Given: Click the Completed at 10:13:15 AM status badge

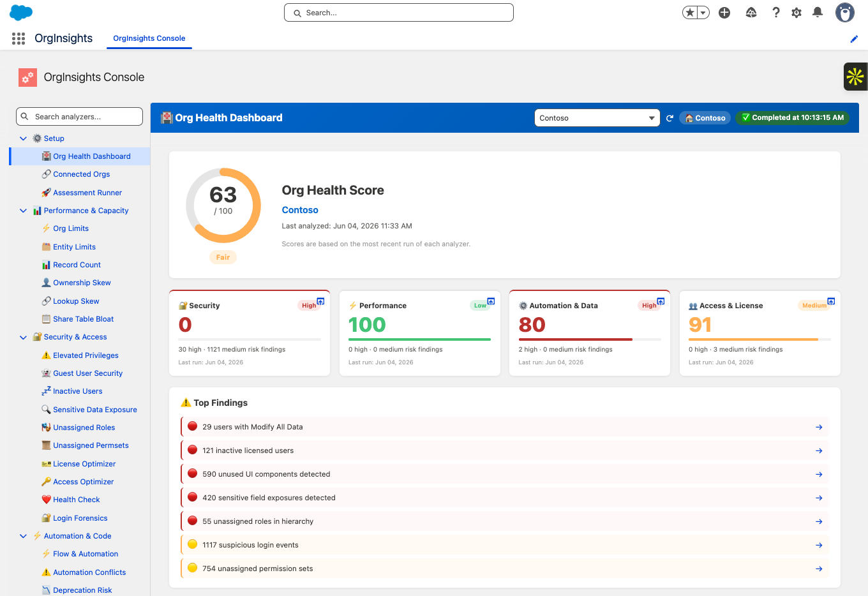Looking at the screenshot, I should (793, 118).
